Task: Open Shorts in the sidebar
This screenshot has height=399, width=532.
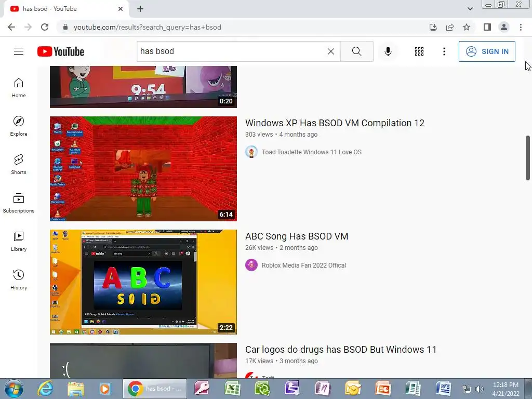Action: click(x=19, y=164)
